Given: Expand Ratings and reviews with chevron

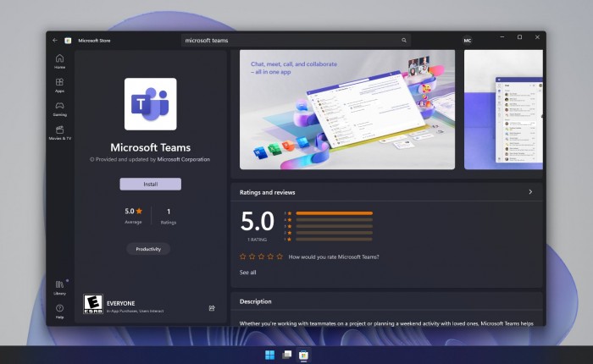Looking at the screenshot, I should (x=530, y=192).
